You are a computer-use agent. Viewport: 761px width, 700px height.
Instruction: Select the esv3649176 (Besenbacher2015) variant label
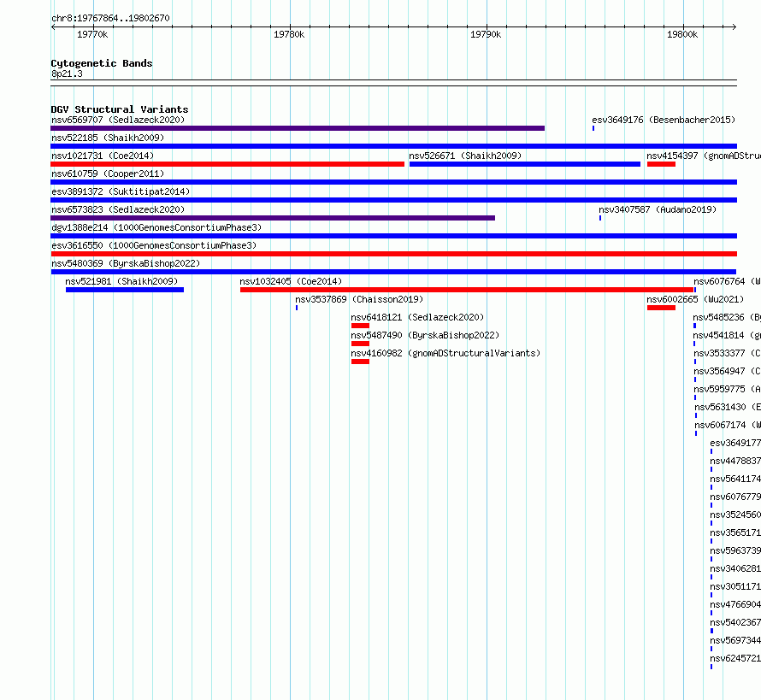(664, 120)
